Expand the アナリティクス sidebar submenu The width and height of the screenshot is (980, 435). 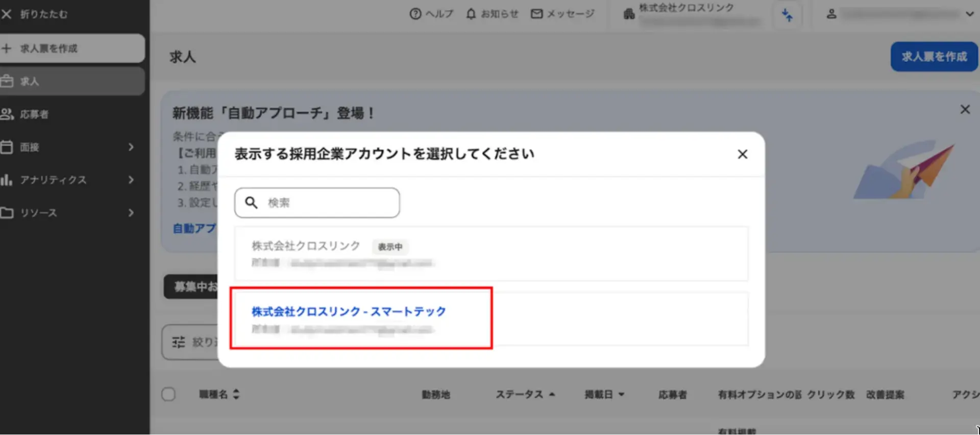[131, 180]
